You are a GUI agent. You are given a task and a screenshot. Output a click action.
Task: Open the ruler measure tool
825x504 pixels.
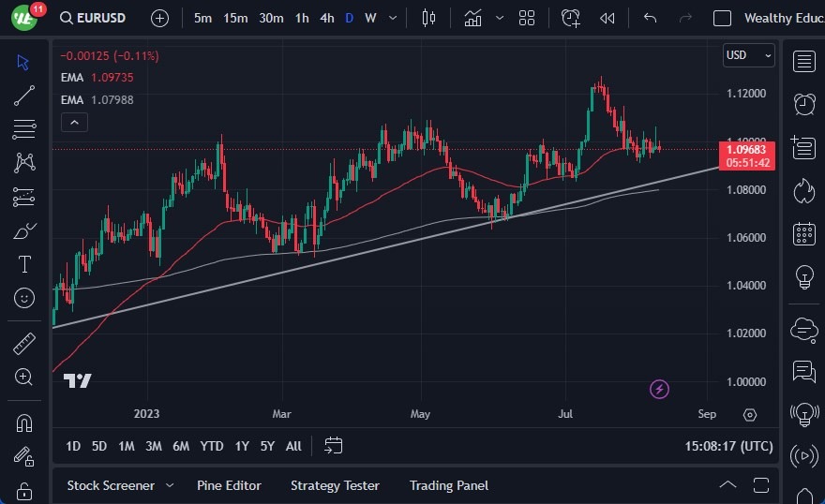(24, 344)
